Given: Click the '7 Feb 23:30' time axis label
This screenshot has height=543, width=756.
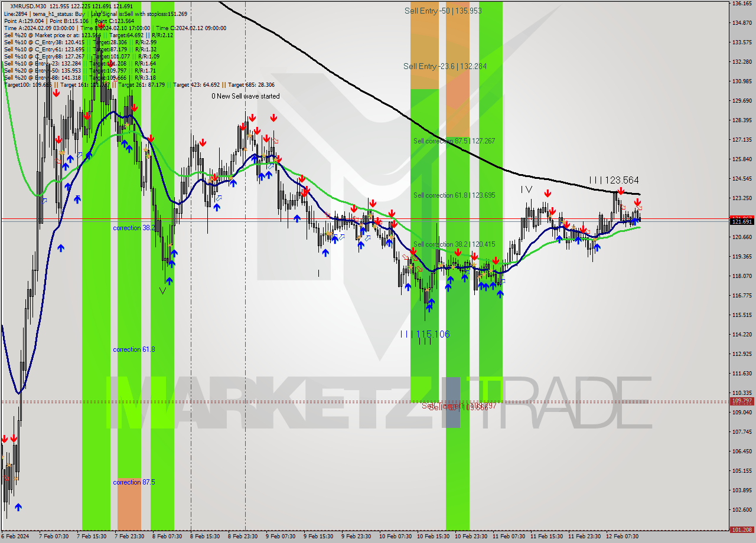Looking at the screenshot, I should click(x=129, y=537).
